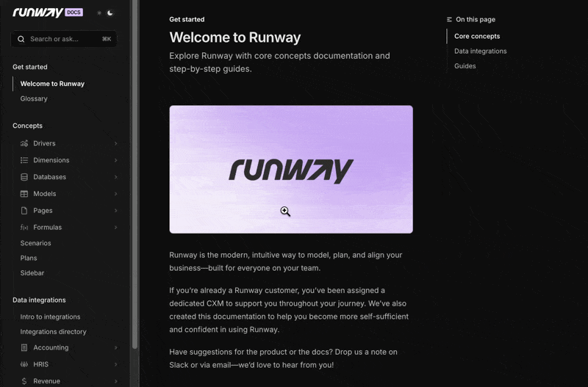
Task: Click the Databases cylinder icon
Action: [x=24, y=177]
